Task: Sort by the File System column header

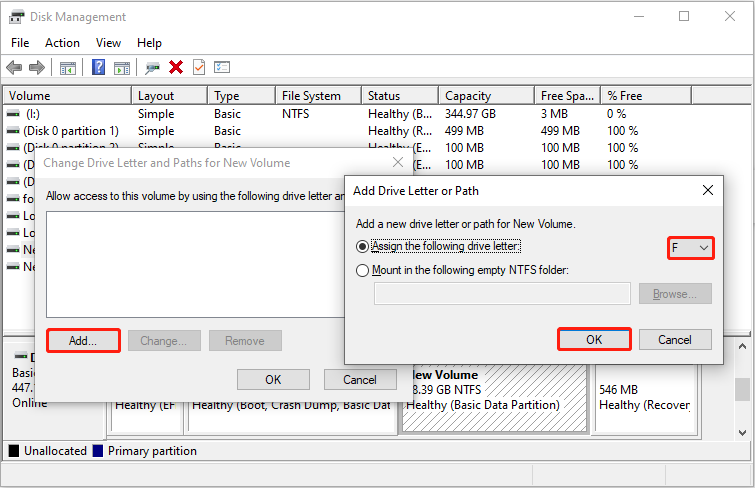Action: pos(319,95)
